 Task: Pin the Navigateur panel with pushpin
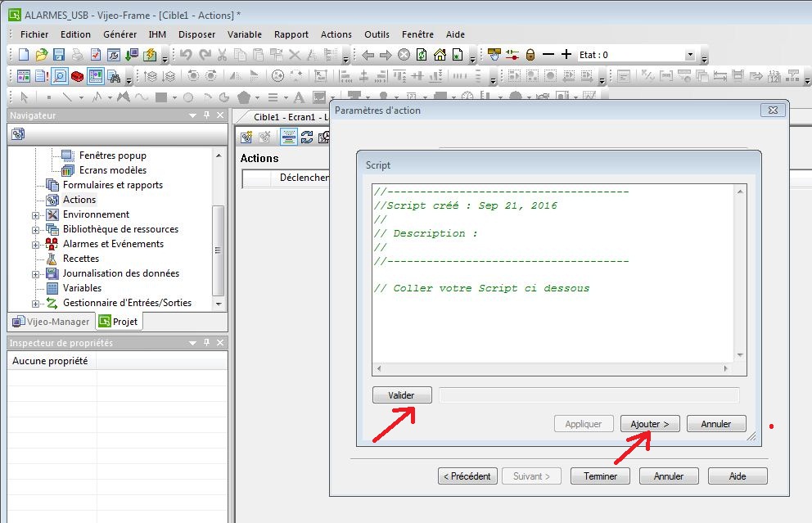point(206,115)
